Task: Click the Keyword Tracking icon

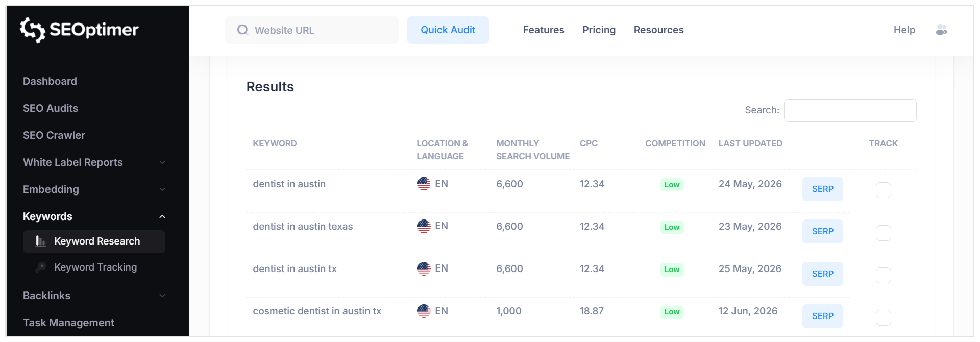Action: pos(41,267)
